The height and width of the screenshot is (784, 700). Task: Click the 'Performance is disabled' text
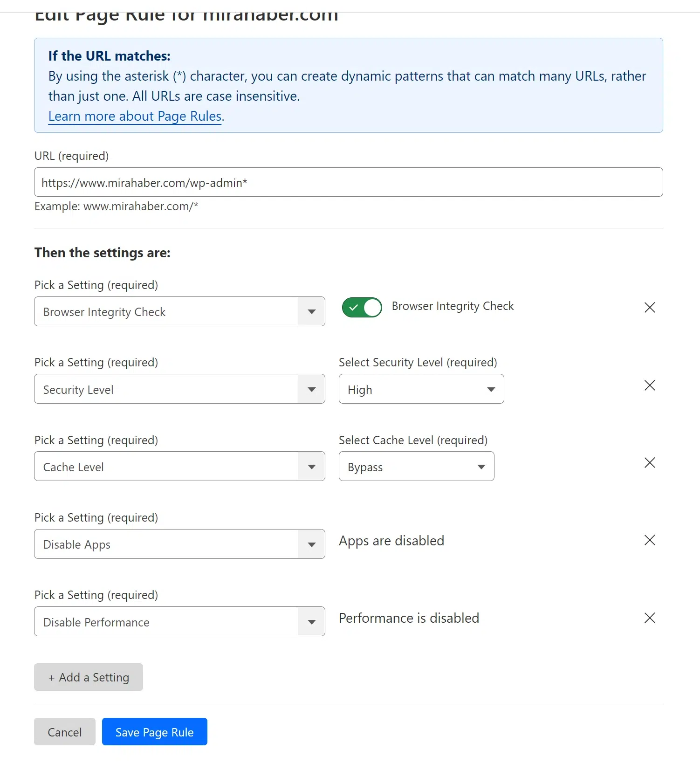(409, 618)
